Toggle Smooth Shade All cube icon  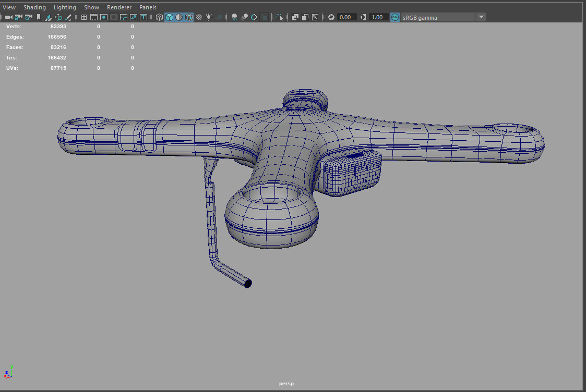click(x=170, y=17)
